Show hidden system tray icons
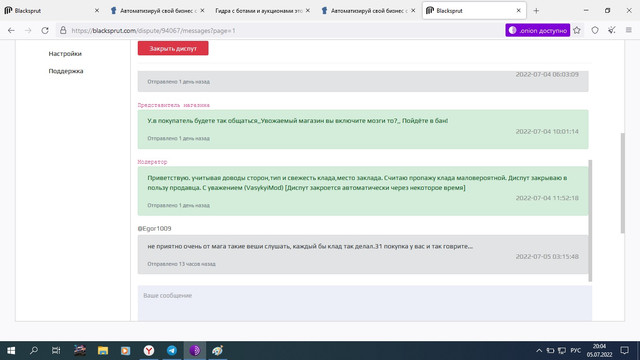This screenshot has width=640, height=360. [539, 351]
